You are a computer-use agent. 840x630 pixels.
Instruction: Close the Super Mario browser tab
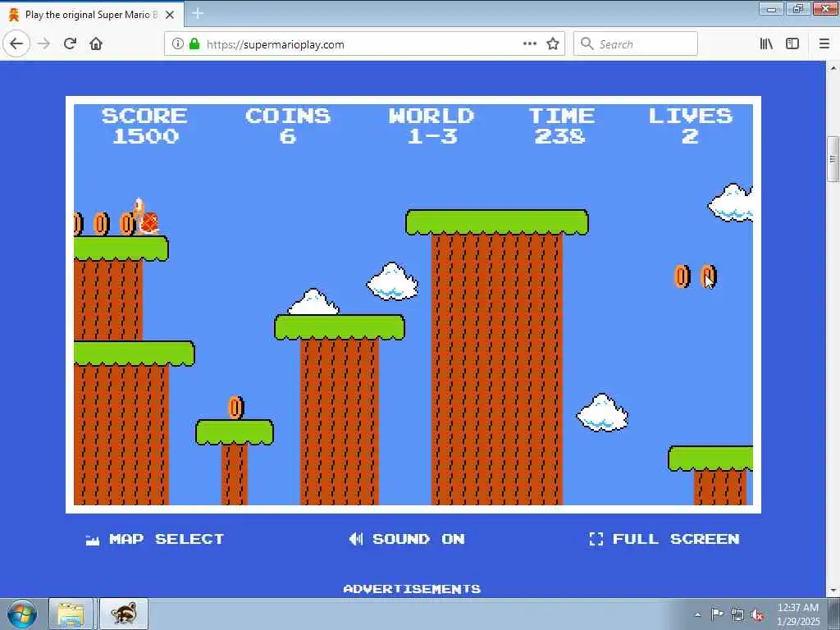pos(170,15)
